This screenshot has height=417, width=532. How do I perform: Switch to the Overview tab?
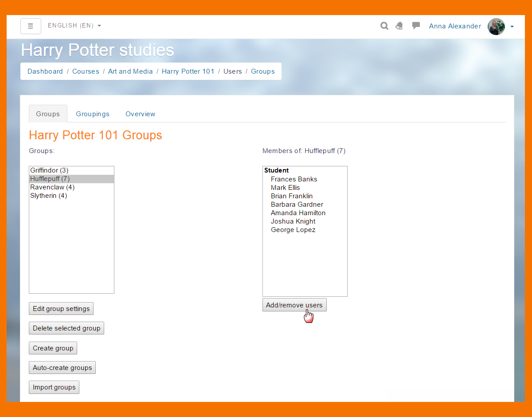pyautogui.click(x=140, y=114)
